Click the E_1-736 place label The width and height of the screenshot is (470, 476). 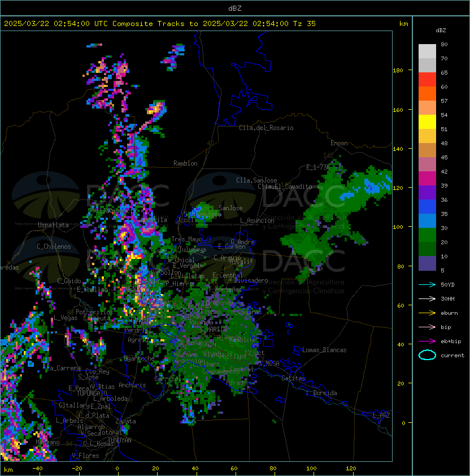click(x=318, y=167)
